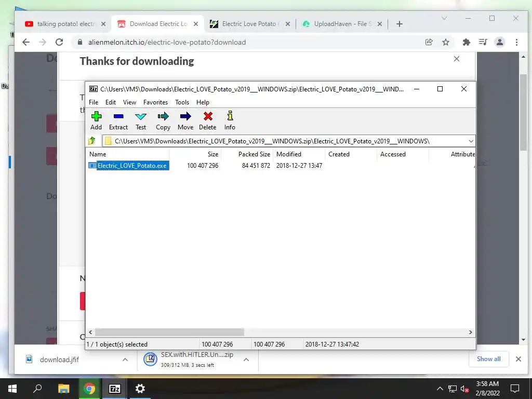532x399 pixels.
Task: Click the Info toolbar icon in 7-Zip
Action: 230,121
